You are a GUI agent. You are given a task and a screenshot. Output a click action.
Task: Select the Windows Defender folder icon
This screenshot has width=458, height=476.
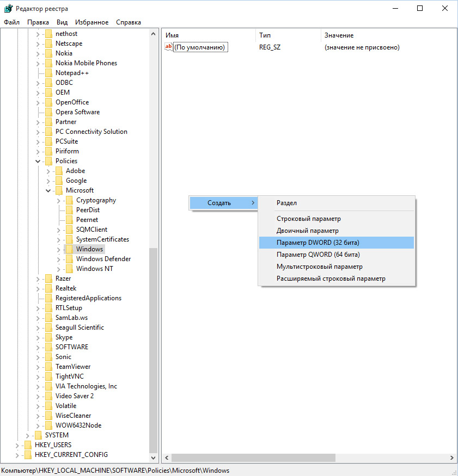coord(69,259)
